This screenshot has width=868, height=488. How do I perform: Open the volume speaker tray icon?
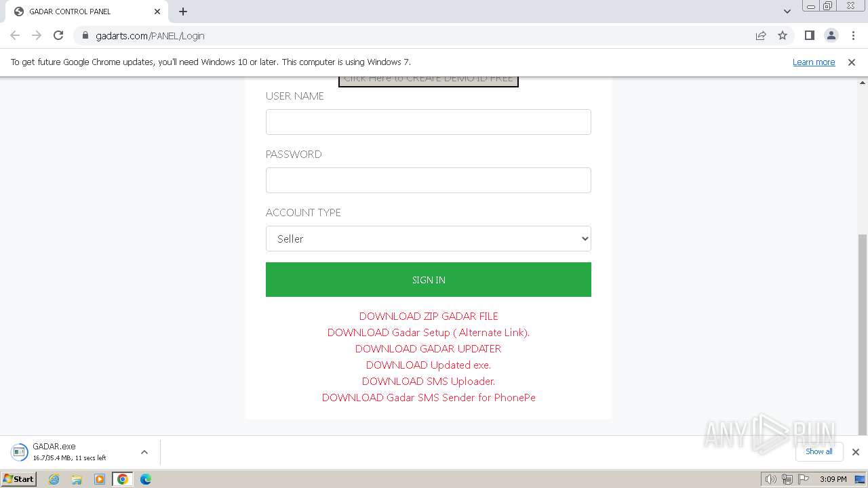[x=770, y=479]
